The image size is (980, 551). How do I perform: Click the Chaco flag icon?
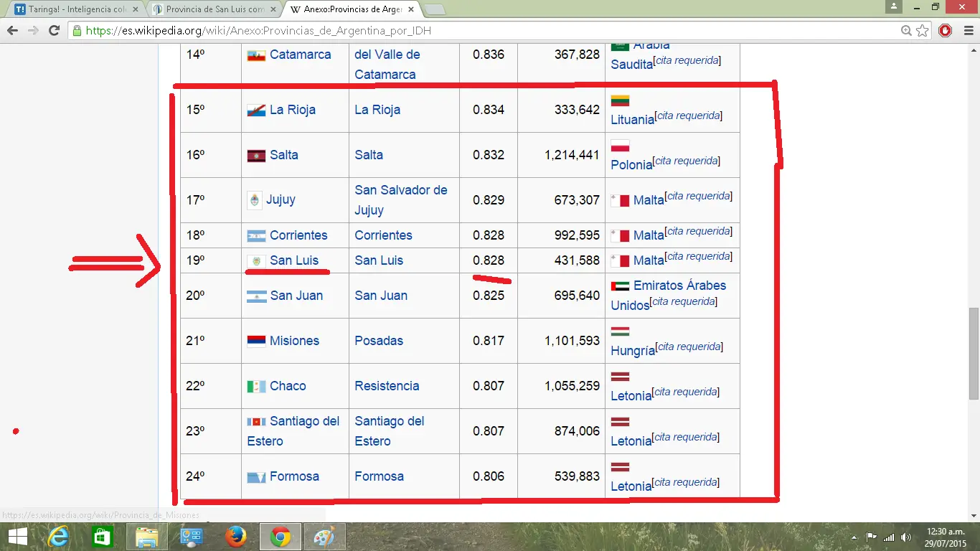click(256, 387)
